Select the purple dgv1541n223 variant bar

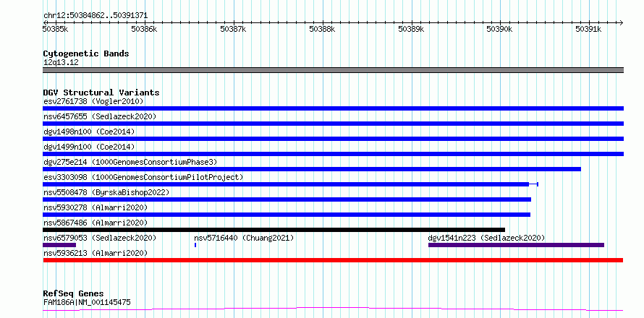coord(516,245)
